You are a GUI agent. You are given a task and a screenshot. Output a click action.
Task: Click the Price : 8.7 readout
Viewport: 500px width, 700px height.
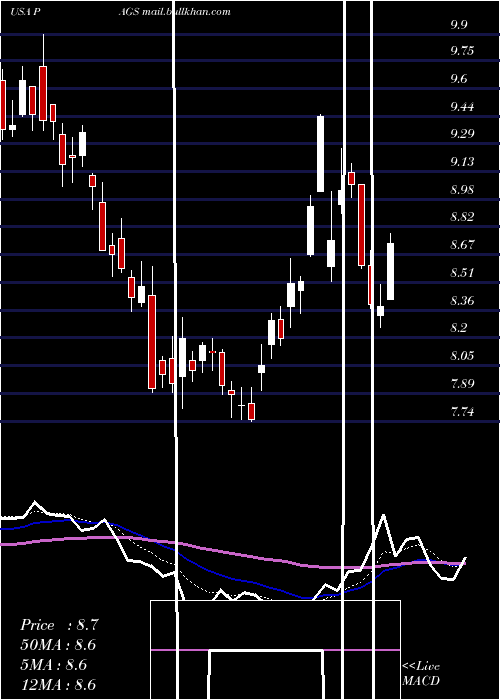click(58, 625)
